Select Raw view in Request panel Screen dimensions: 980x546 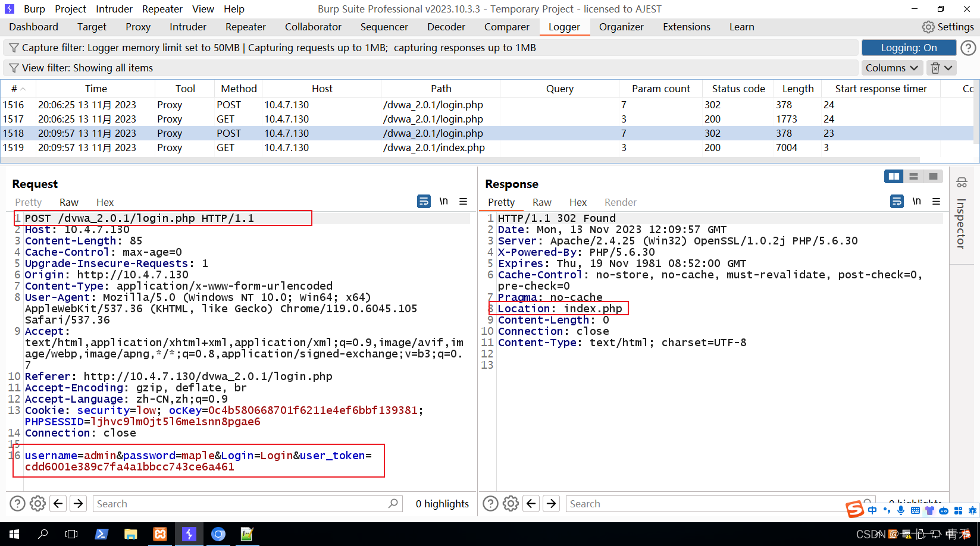click(x=69, y=202)
